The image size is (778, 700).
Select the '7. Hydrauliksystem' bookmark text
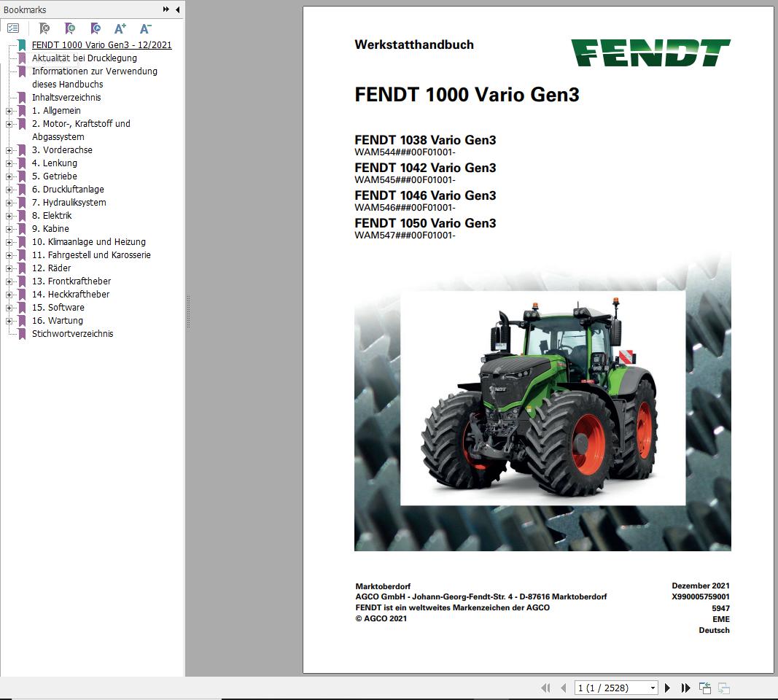[x=69, y=203]
